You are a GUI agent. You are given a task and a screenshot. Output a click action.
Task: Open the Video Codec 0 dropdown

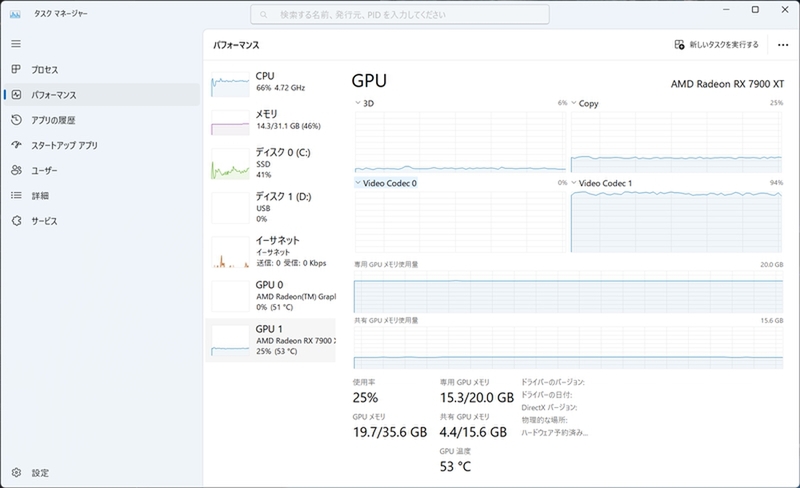pos(359,183)
